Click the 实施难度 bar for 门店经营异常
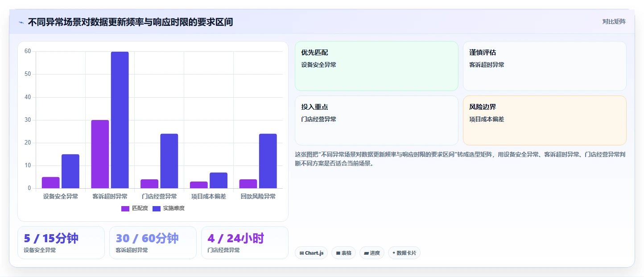The width and height of the screenshot is (644, 277). [x=169, y=161]
